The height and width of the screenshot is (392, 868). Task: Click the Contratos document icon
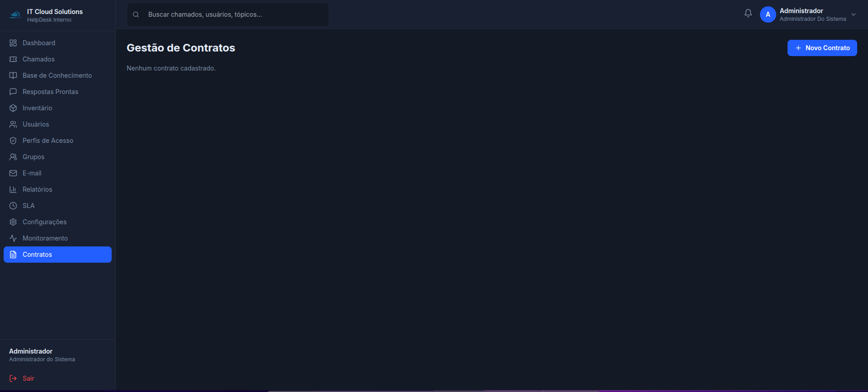click(13, 255)
